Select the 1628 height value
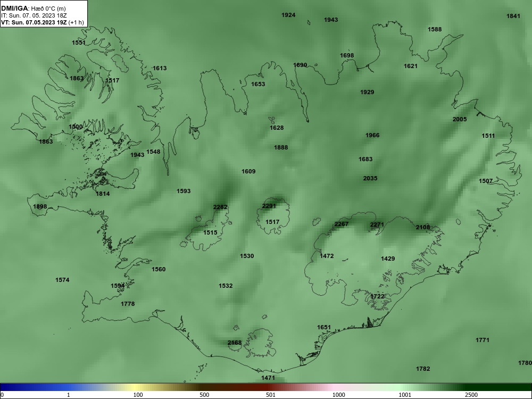The image size is (532, 399). (277, 128)
